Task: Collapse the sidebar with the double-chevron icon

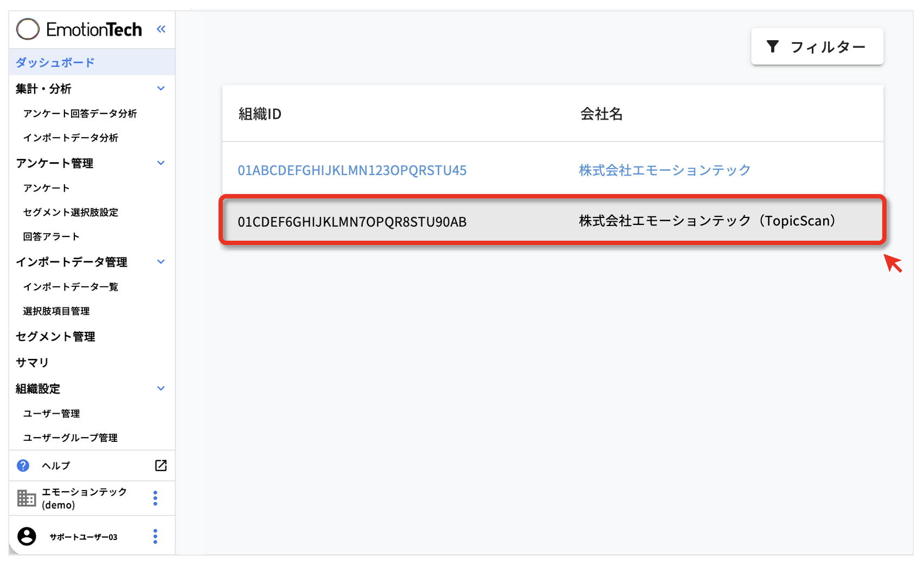Action: 161,29
